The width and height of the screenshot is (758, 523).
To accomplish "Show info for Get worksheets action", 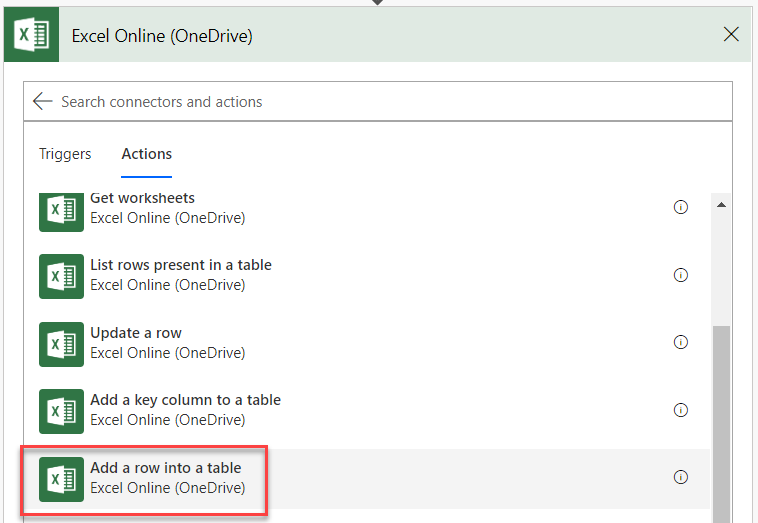I will pyautogui.click(x=681, y=207).
